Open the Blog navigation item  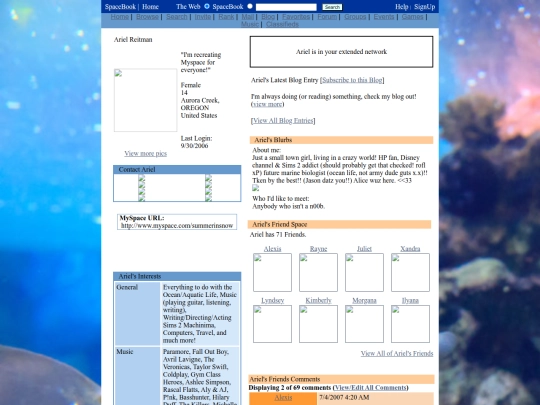pos(268,17)
